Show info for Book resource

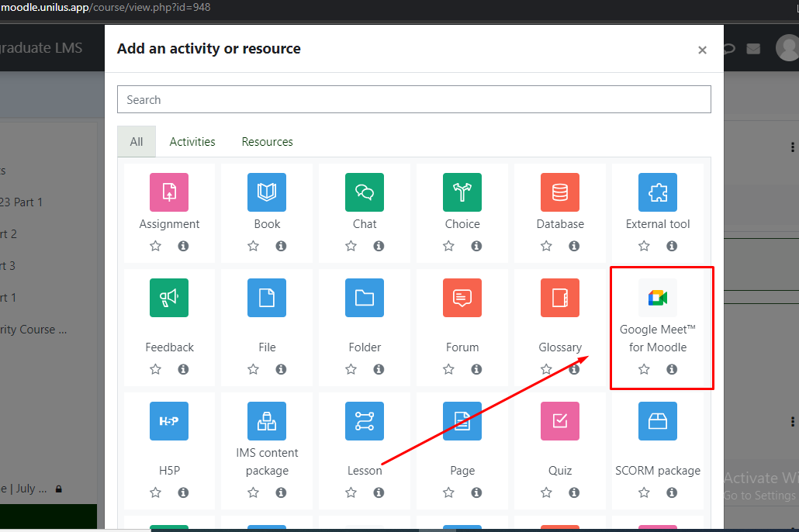point(282,246)
